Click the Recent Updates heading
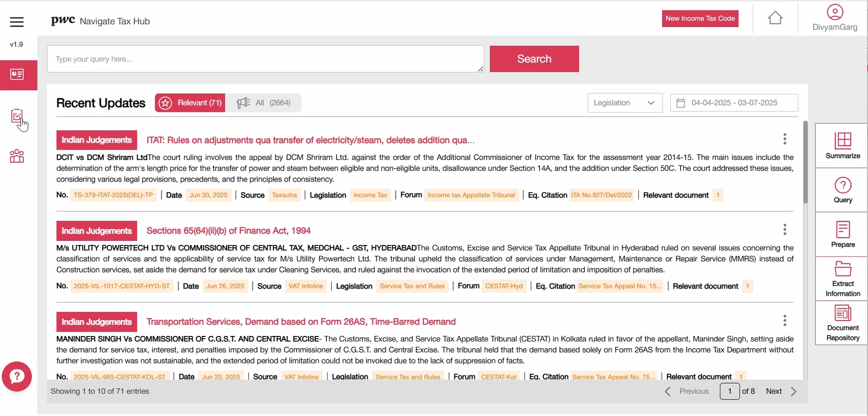Viewport: 868px width, 416px height. (x=101, y=103)
